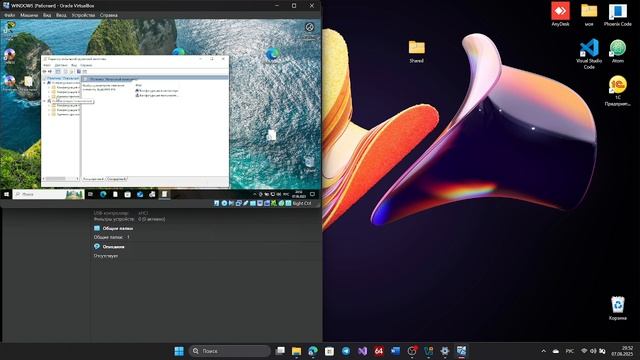The width and height of the screenshot is (640, 360).
Task: Open Mail in guest VM taskbar
Action: click(140, 194)
